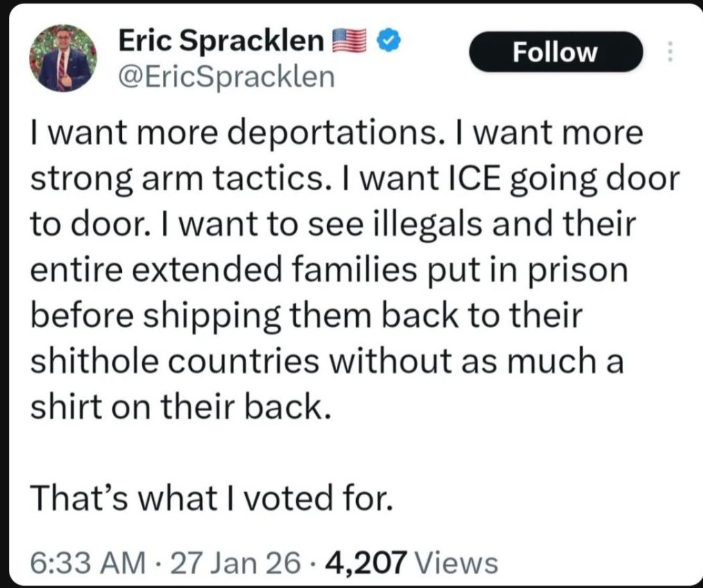Click the line starting "strong arm tactics"
This screenshot has height=588, width=703.
point(354,179)
